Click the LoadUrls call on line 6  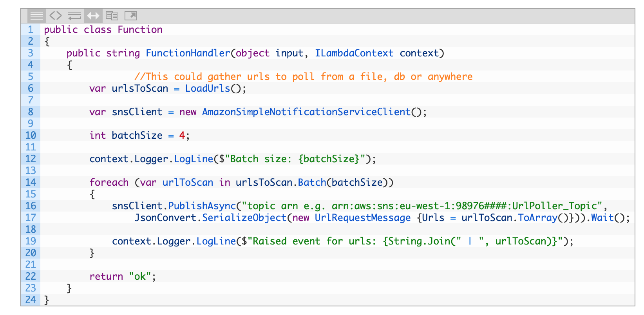pos(207,89)
